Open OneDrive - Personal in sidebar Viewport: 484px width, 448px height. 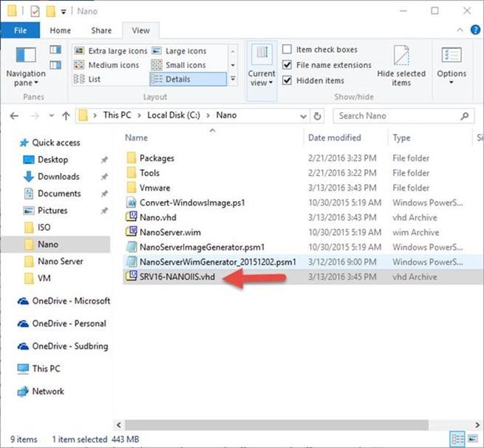pos(62,324)
